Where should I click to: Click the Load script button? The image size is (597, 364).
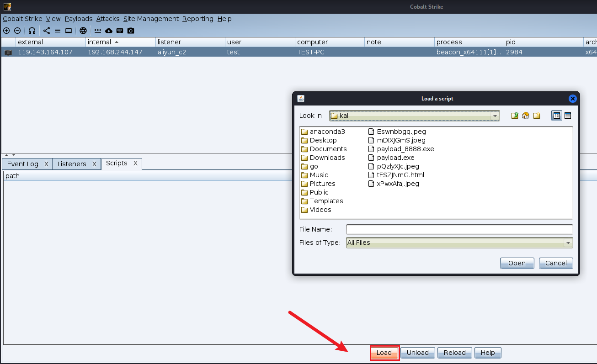coord(384,353)
